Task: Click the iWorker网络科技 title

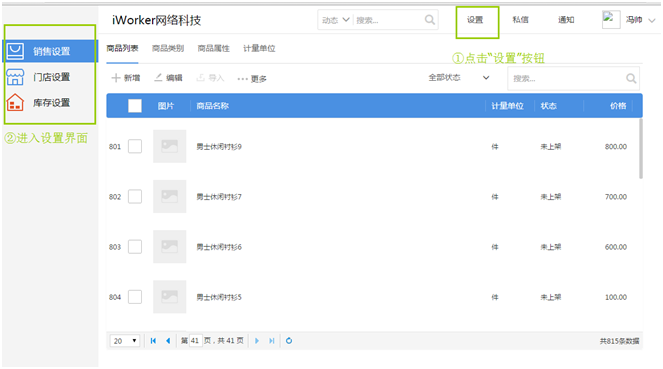Action: pos(156,20)
